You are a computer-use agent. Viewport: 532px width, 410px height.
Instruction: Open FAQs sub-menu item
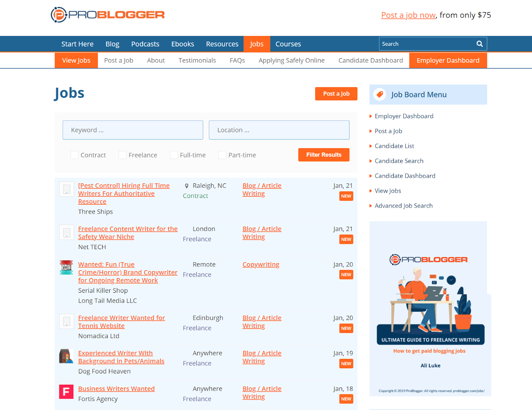pyautogui.click(x=237, y=60)
